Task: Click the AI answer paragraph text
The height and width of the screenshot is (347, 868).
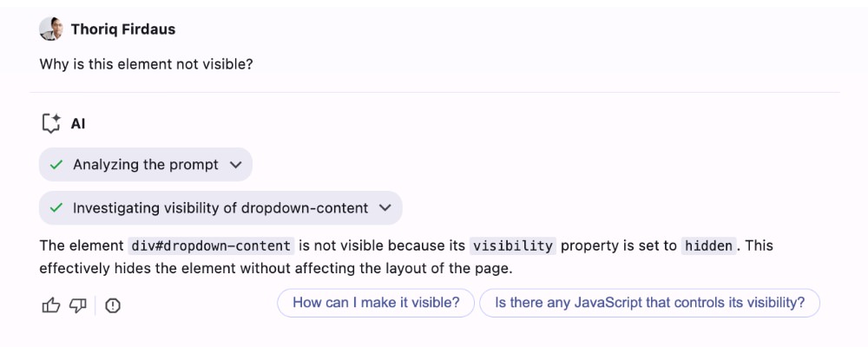Action: pos(405,258)
